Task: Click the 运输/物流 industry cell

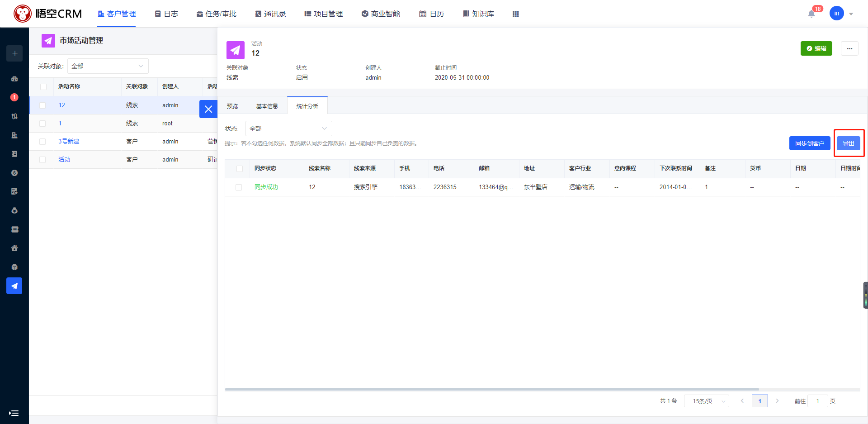Action: click(581, 187)
